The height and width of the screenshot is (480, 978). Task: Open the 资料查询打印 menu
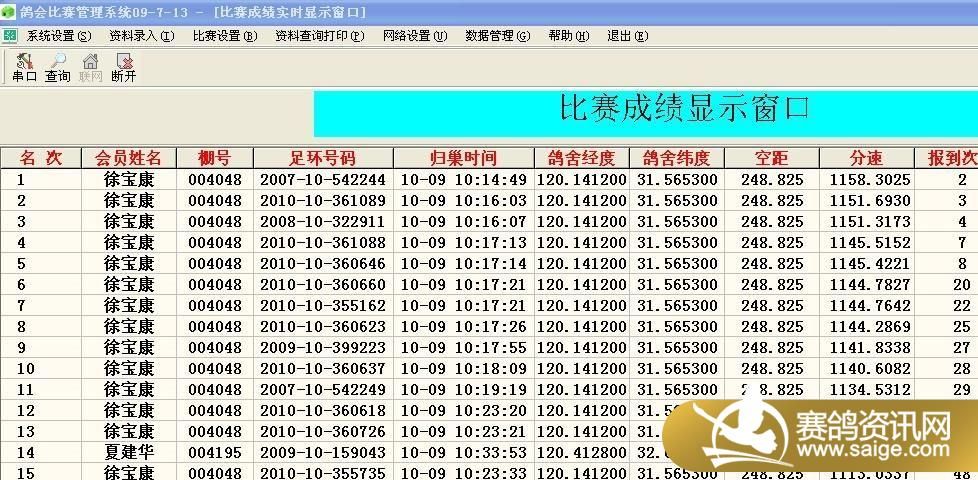point(319,36)
